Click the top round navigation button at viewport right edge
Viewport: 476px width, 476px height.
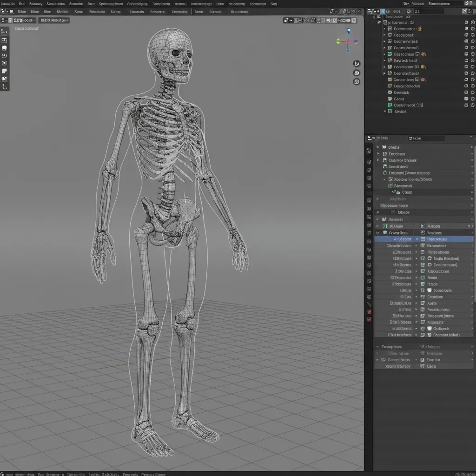[357, 64]
